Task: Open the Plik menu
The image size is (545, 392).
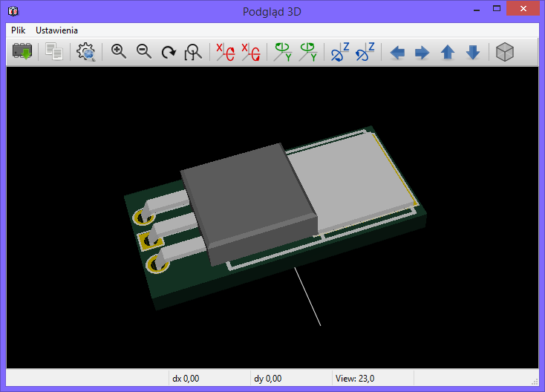Action: 19,30
